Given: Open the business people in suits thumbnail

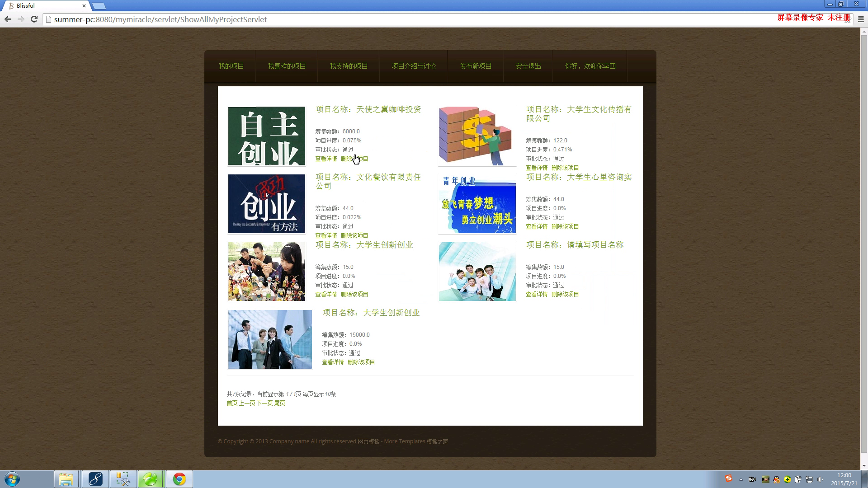Looking at the screenshot, I should 270,339.
